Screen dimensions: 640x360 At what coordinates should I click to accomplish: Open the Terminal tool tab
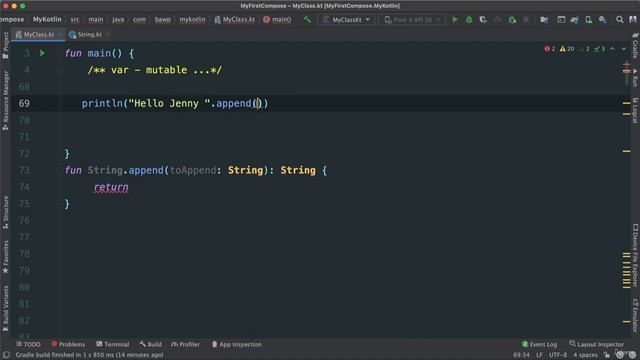point(113,344)
